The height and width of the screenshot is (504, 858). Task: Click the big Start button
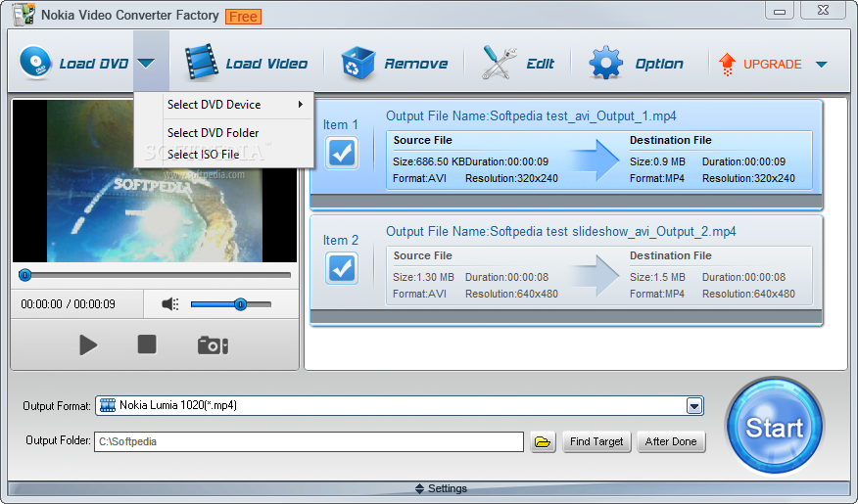775,427
